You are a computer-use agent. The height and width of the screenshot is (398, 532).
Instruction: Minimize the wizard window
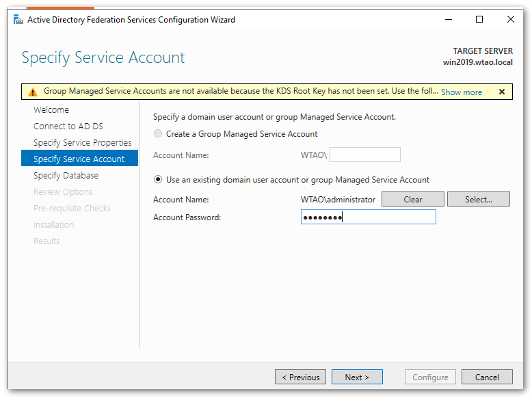coord(448,20)
